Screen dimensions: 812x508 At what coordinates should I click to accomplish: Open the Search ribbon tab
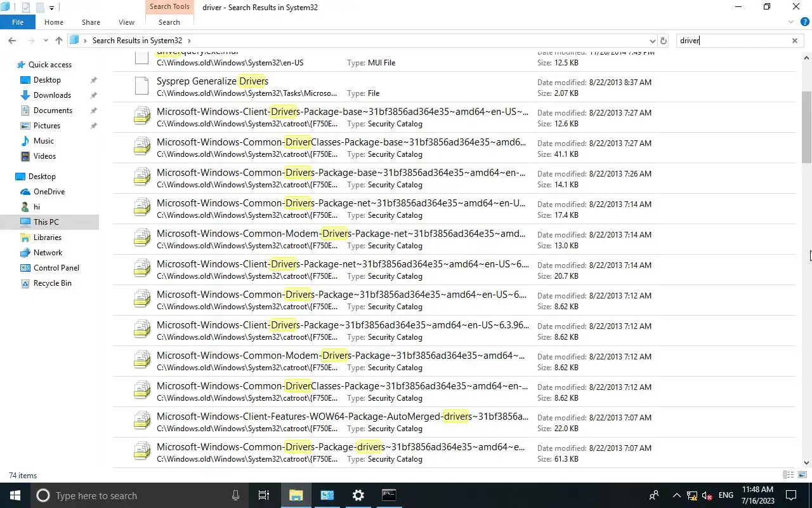point(169,22)
